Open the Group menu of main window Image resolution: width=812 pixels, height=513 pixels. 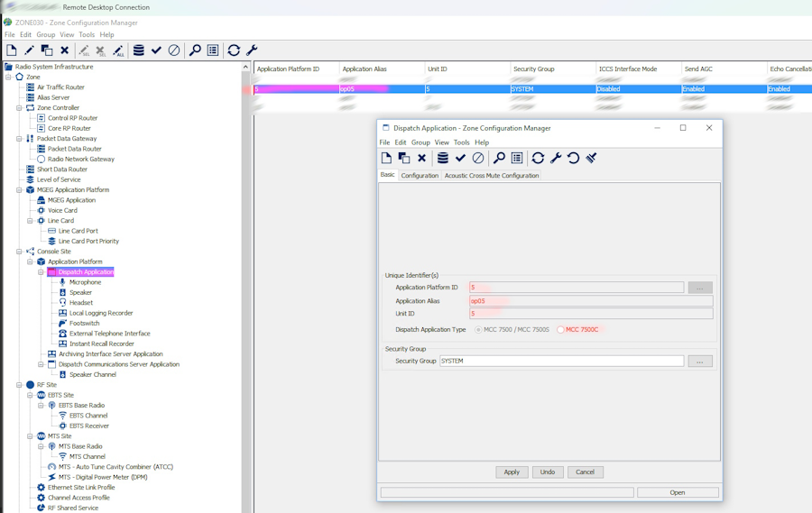pos(46,34)
